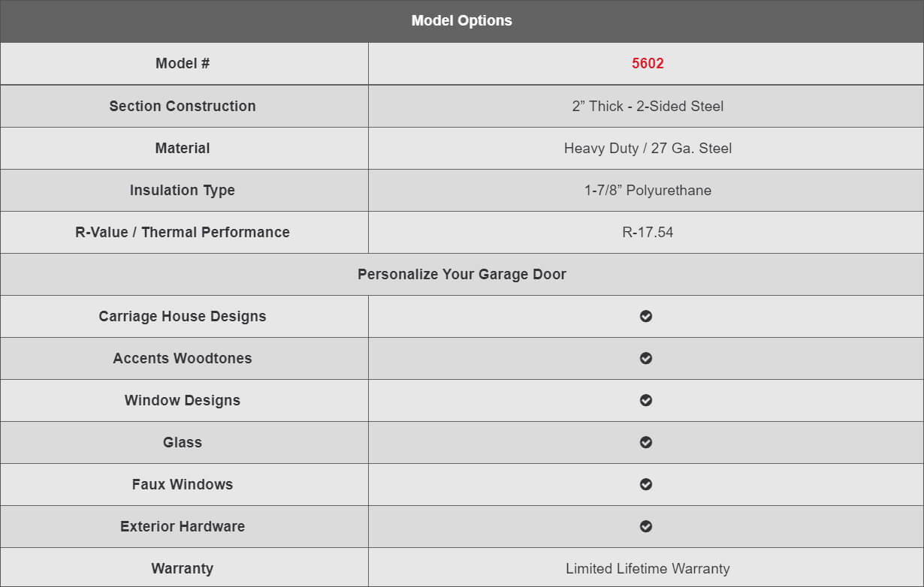This screenshot has height=587, width=924.
Task: Click the Faux Windows checkmark icon
Action: point(646,484)
